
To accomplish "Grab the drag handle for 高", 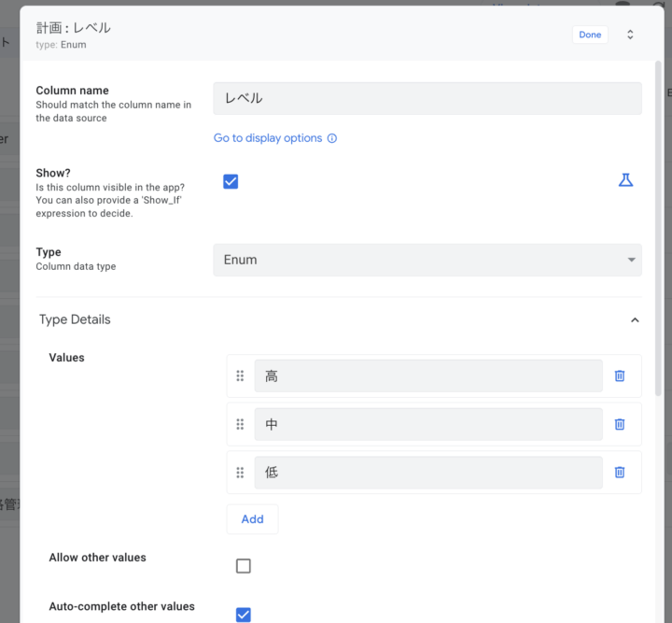I will pyautogui.click(x=240, y=375).
